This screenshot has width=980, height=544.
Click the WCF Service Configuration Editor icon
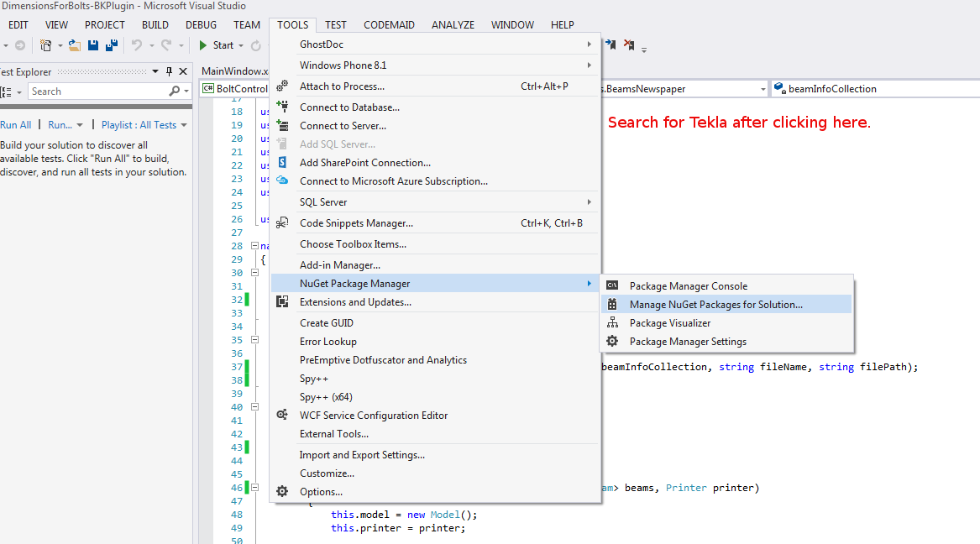click(x=282, y=415)
